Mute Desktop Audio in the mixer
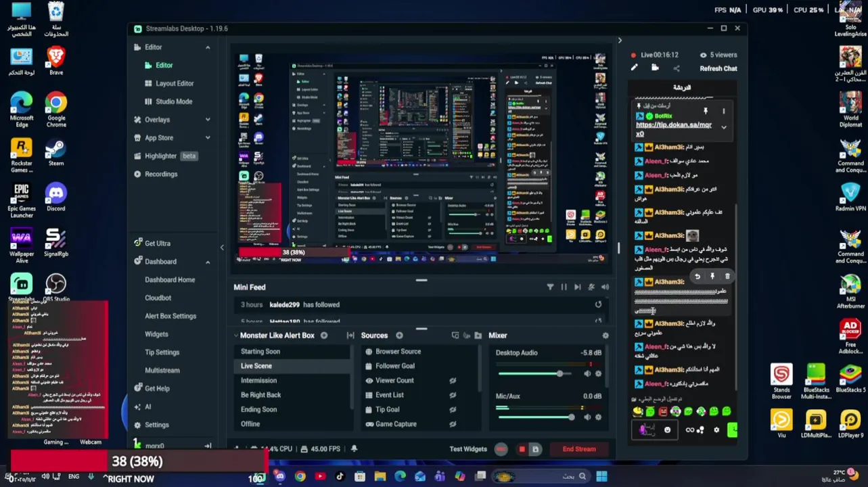This screenshot has width=868, height=487. point(587,373)
